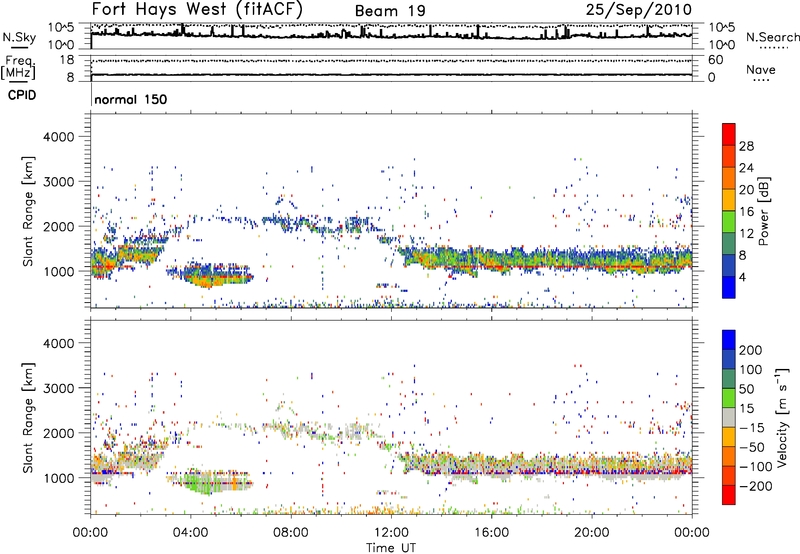Click the '60' Nave axis tick
800x554 pixels.
(715, 60)
